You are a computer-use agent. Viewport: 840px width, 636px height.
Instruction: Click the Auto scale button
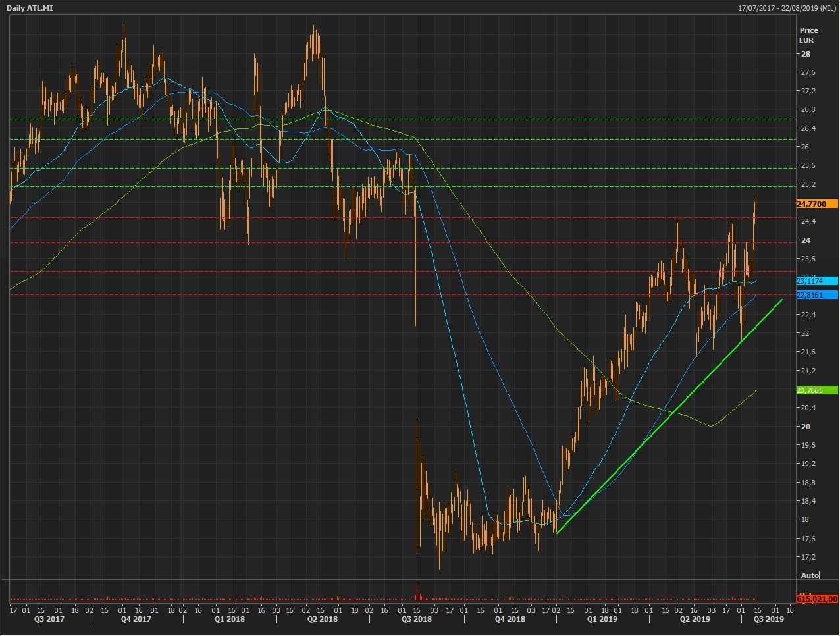click(810, 575)
